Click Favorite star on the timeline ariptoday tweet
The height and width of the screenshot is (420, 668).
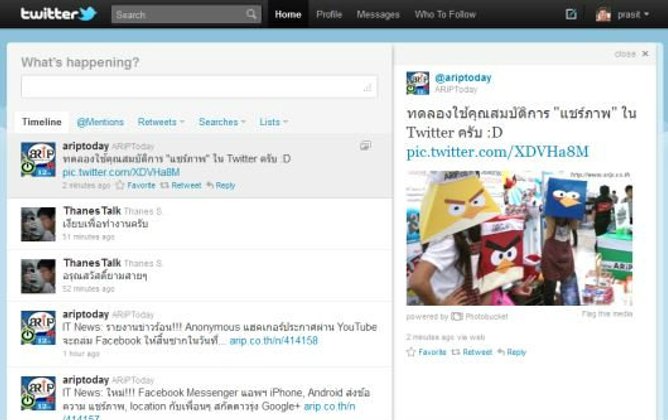(120, 185)
